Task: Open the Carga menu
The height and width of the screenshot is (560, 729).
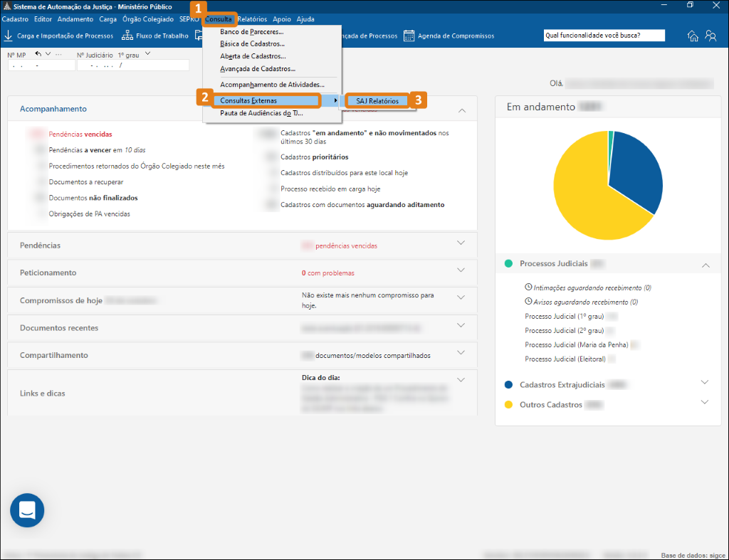Action: click(108, 19)
